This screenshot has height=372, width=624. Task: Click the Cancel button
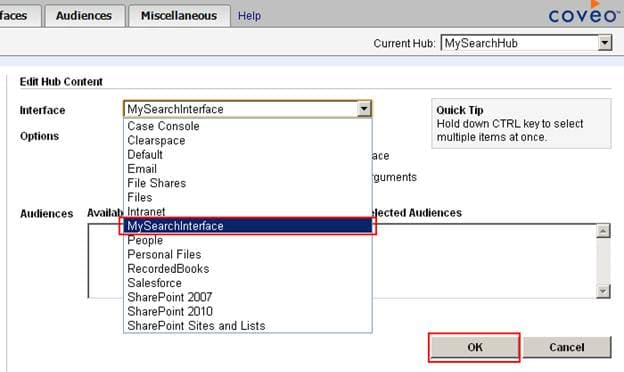tap(567, 347)
